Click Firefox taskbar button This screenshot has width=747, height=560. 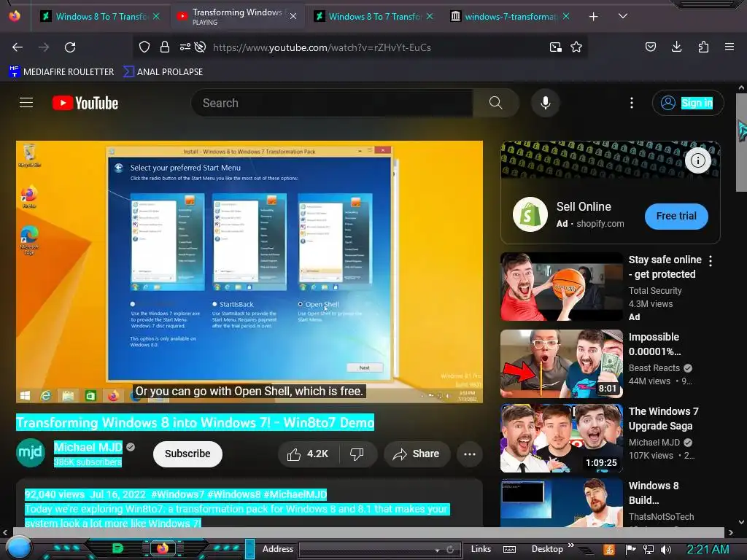tap(163, 548)
